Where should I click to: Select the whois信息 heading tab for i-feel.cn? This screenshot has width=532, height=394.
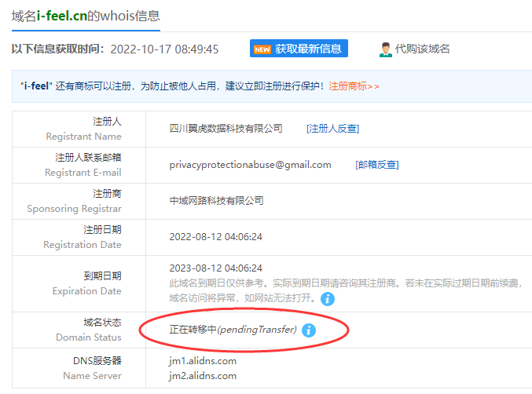point(86,16)
